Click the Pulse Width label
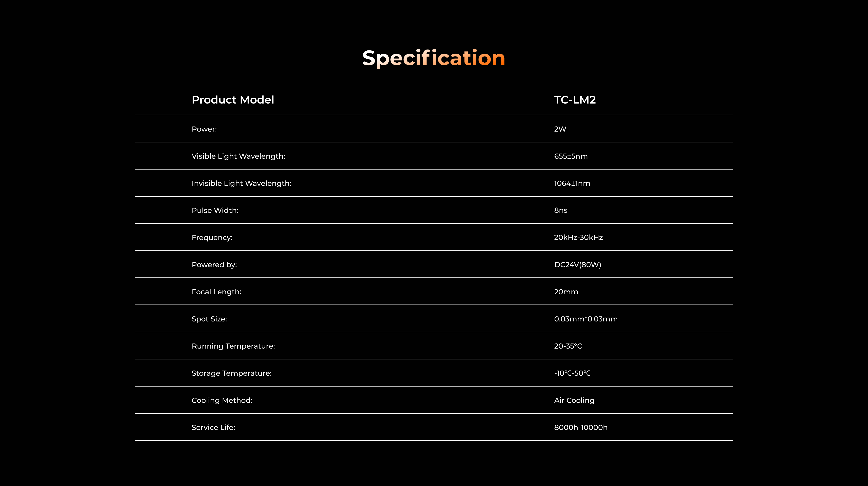 (x=215, y=211)
